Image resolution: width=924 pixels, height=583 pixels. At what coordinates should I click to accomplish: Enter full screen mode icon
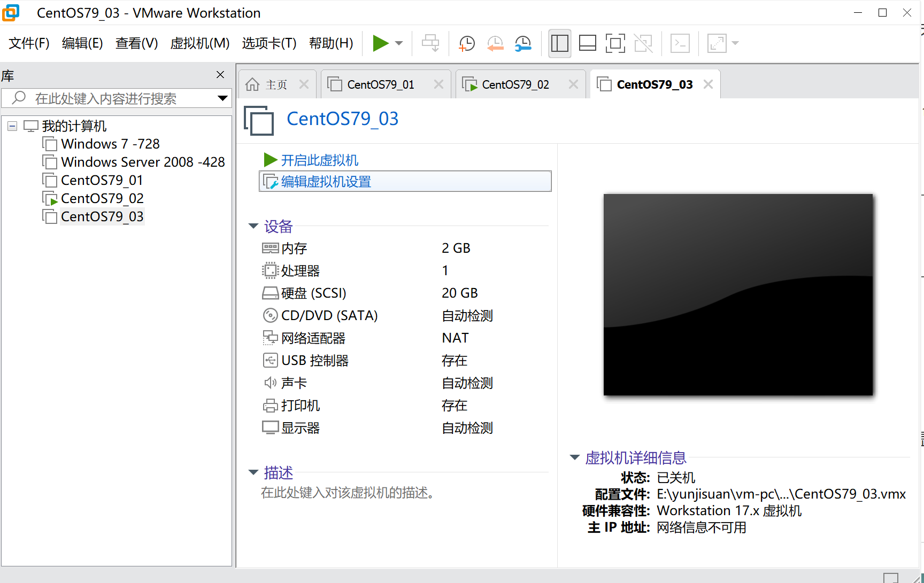tap(615, 43)
